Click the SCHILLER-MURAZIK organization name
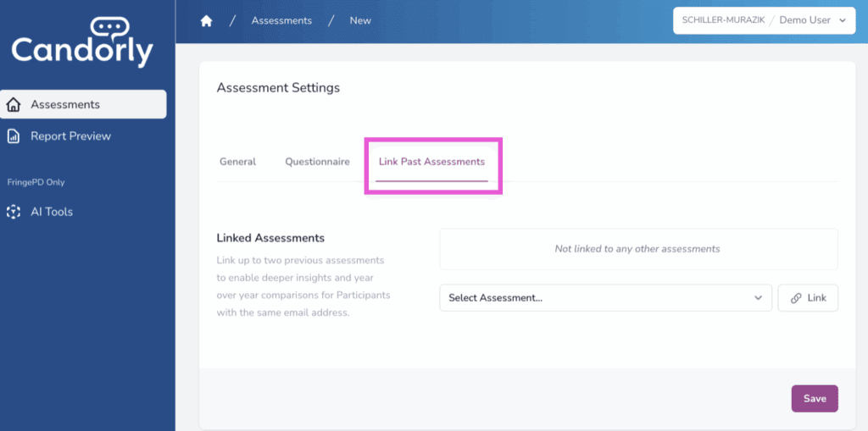The image size is (868, 431). point(721,20)
